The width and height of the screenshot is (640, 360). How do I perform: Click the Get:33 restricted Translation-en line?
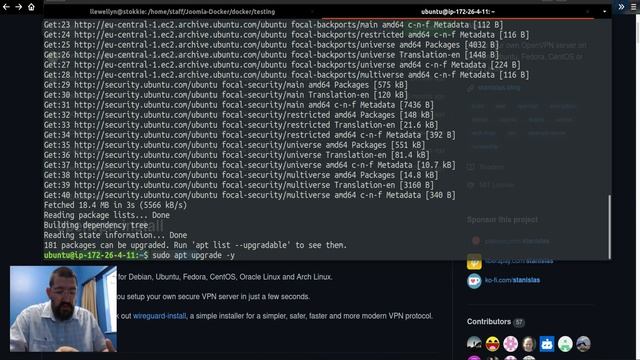(241, 125)
